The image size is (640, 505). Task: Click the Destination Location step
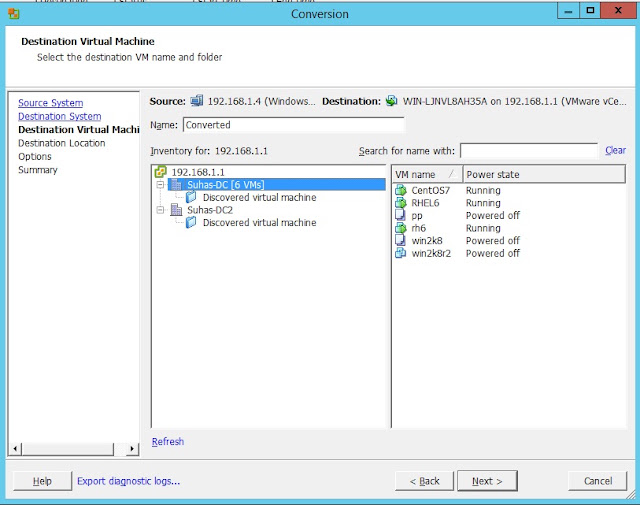62,143
